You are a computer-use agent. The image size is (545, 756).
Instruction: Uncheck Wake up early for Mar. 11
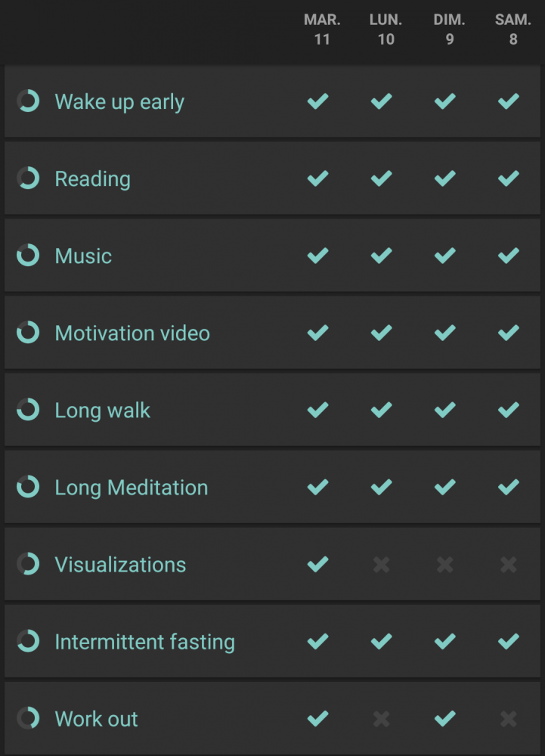(318, 101)
